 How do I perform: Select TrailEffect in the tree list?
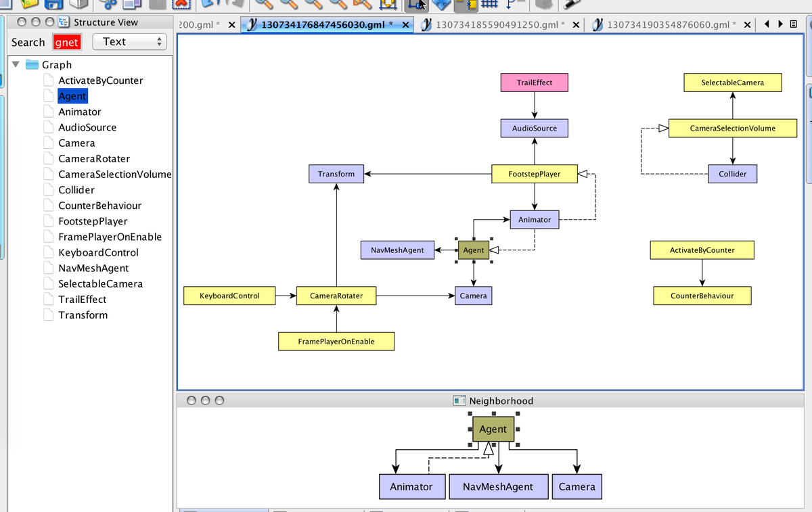pos(83,299)
